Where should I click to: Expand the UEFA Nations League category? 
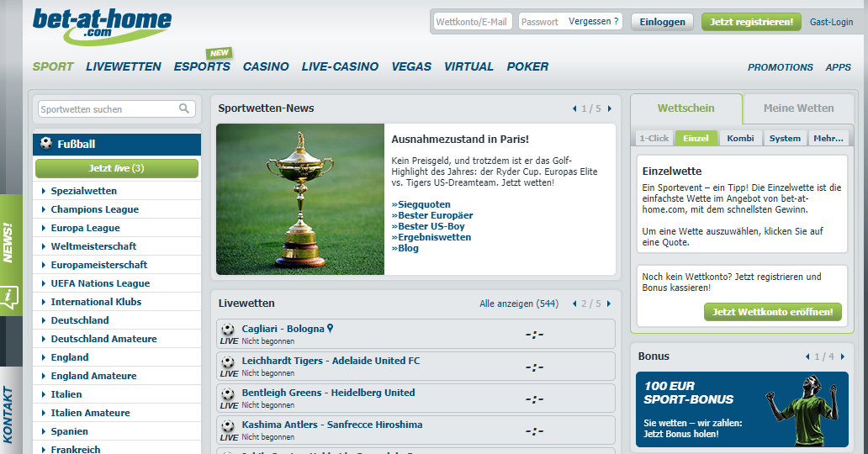pyautogui.click(x=99, y=283)
